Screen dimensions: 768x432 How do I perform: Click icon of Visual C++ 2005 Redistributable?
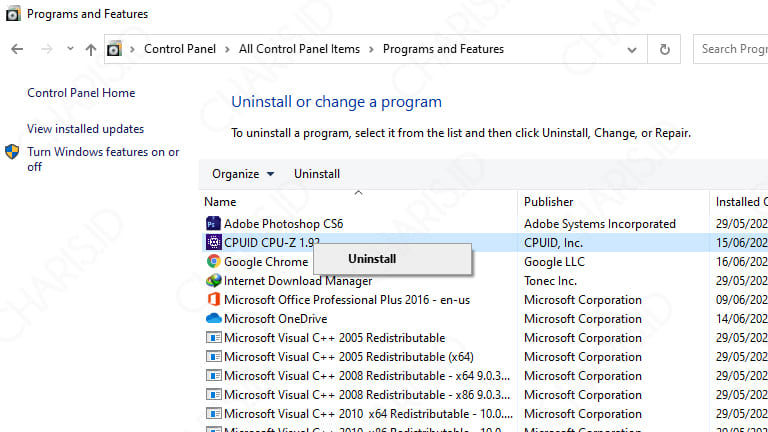[x=213, y=337]
